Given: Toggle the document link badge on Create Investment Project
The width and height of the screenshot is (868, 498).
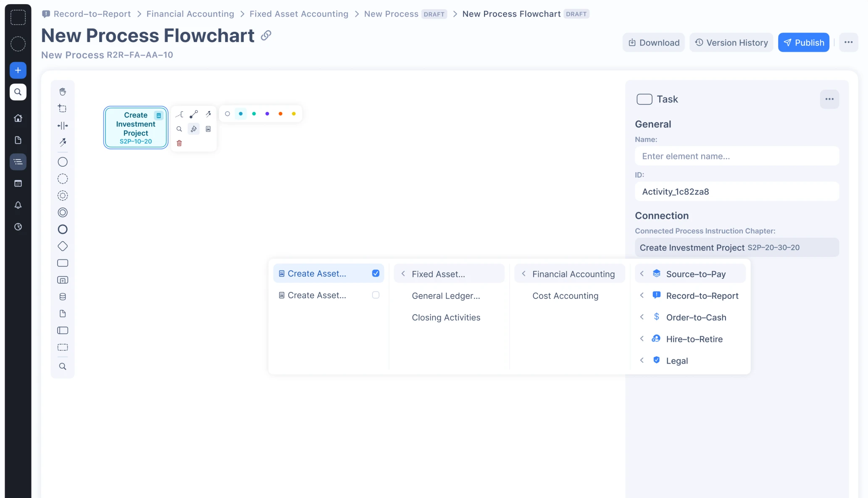Looking at the screenshot, I should click(158, 115).
